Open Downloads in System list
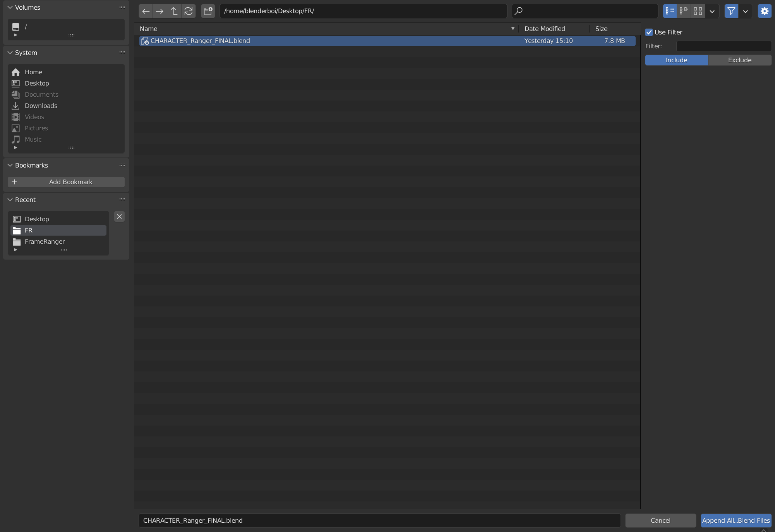Viewport: 775px width, 532px height. pos(66,106)
